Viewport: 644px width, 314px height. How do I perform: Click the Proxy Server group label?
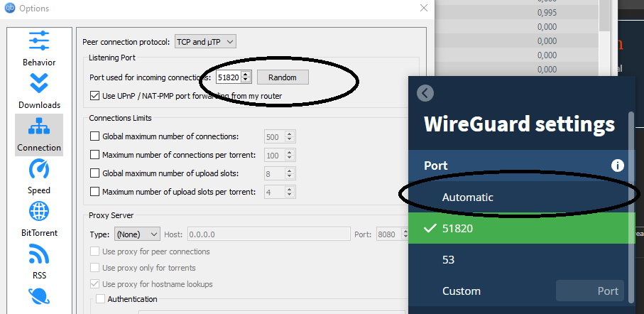coord(111,215)
